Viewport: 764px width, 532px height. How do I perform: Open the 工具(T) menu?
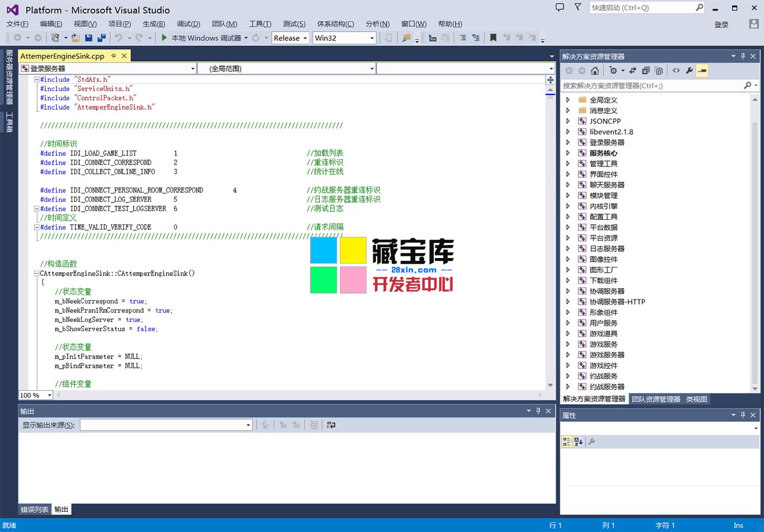pyautogui.click(x=260, y=24)
